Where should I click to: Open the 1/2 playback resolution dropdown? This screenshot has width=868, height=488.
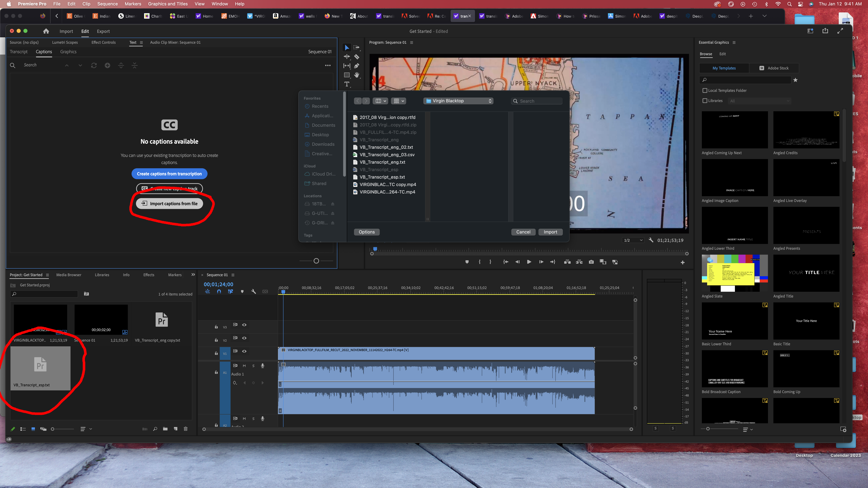[633, 240]
